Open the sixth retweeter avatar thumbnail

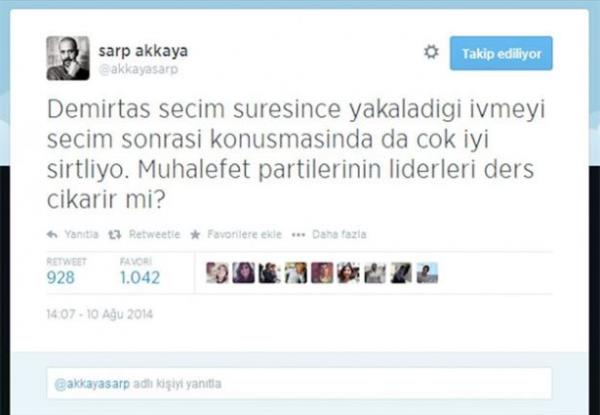(348, 273)
